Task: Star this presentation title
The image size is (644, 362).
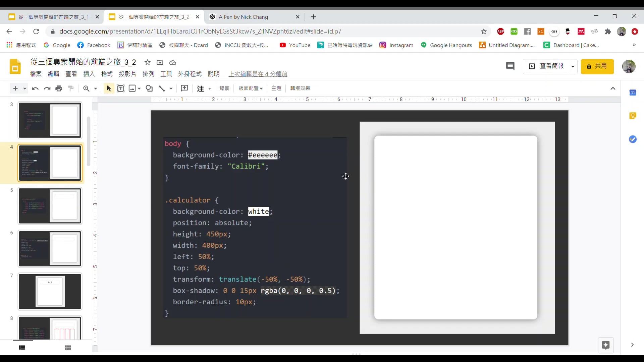Action: point(148,62)
